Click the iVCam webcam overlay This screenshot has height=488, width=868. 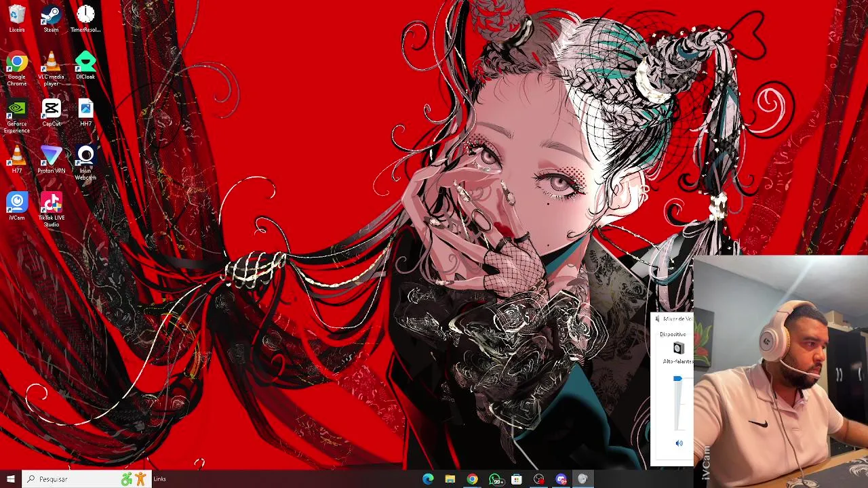point(781,371)
